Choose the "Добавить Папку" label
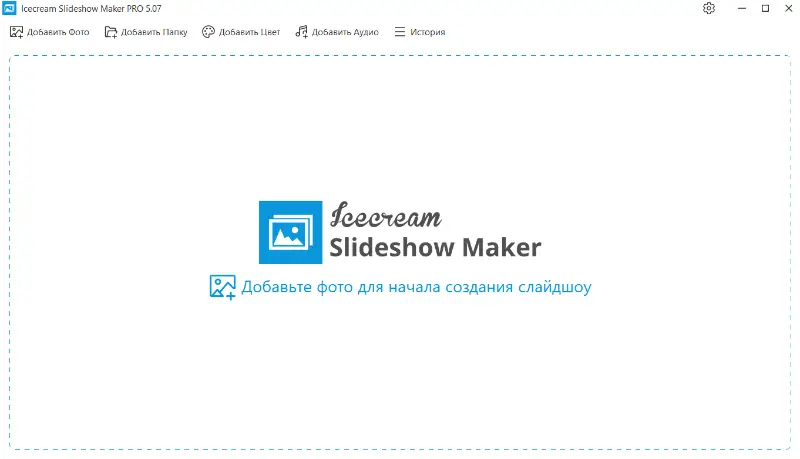This screenshot has width=800, height=459. (x=154, y=32)
